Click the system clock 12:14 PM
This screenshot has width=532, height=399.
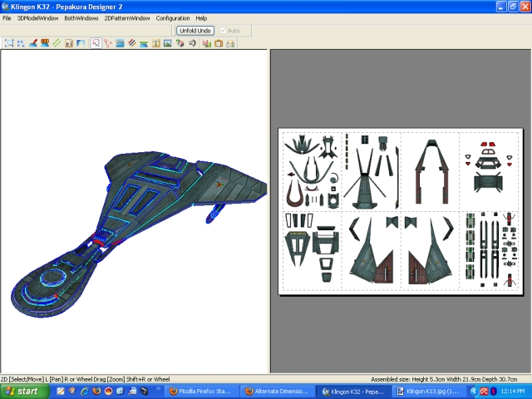click(513, 392)
